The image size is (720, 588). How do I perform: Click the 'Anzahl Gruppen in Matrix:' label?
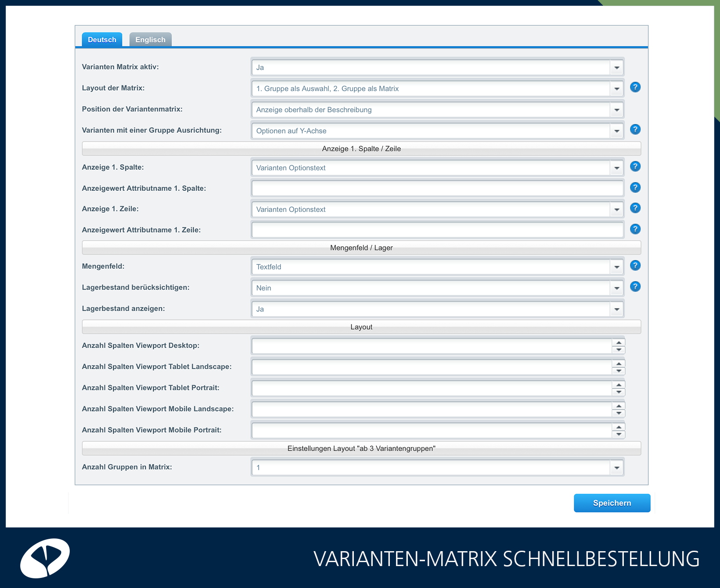coord(127,467)
